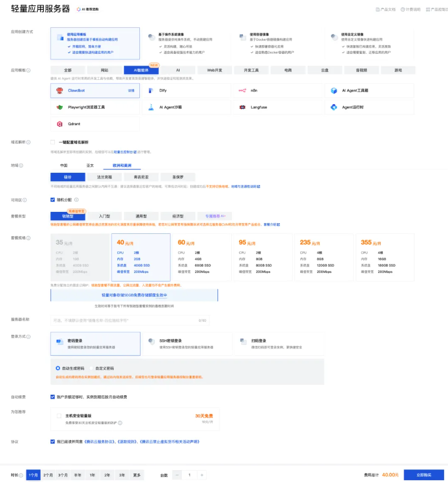Decrease server count with the minus stepper
Image resolution: width=448 pixels, height=482 pixels.
pos(177,475)
